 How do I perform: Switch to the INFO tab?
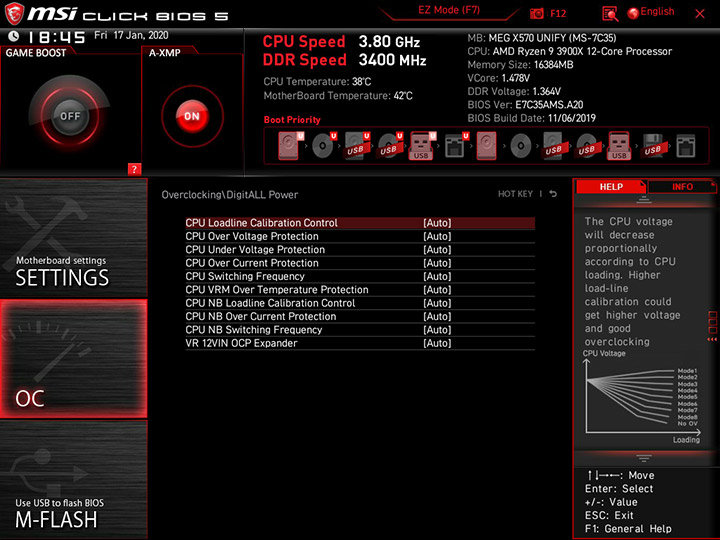(682, 186)
